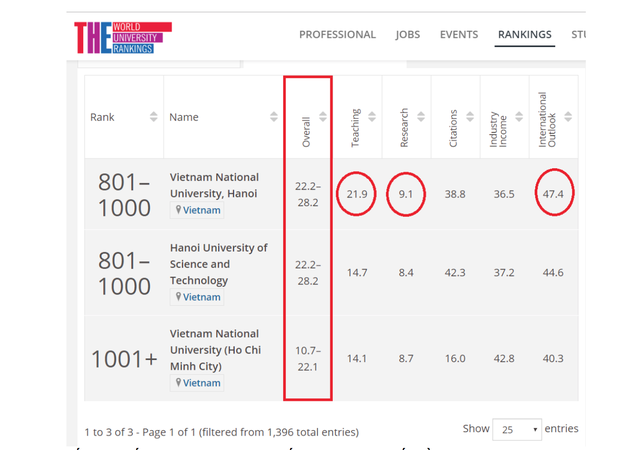Viewport: 640px width, 450px height.
Task: Go to the Events section
Action: click(458, 35)
